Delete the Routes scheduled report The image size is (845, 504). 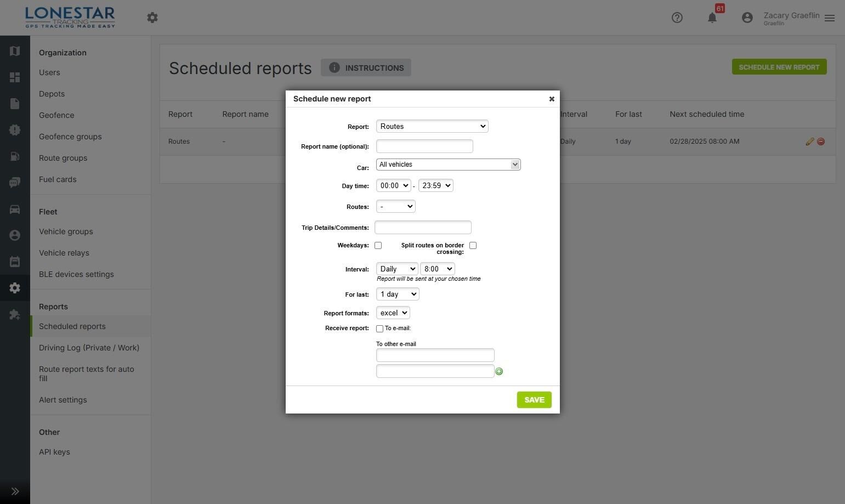(x=821, y=141)
